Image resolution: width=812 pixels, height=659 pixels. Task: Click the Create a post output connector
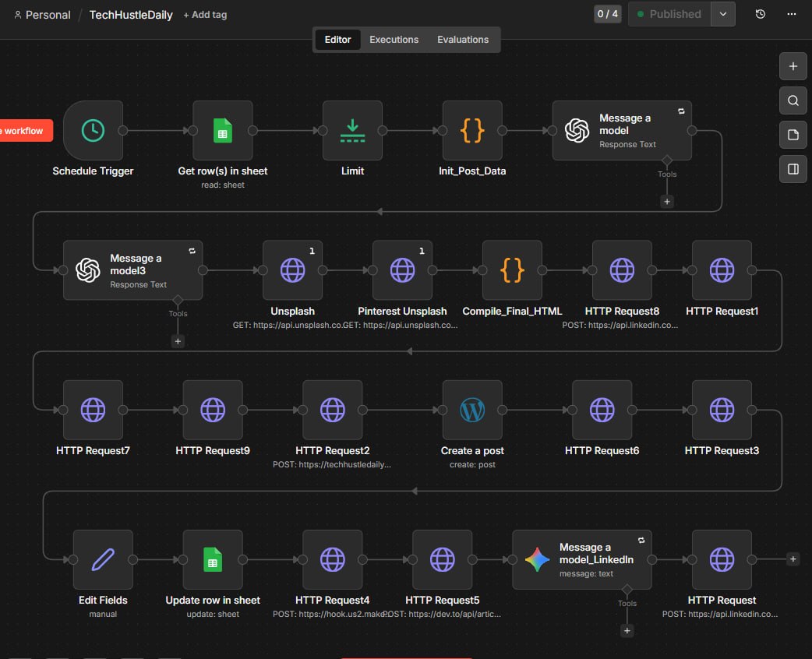coord(503,410)
